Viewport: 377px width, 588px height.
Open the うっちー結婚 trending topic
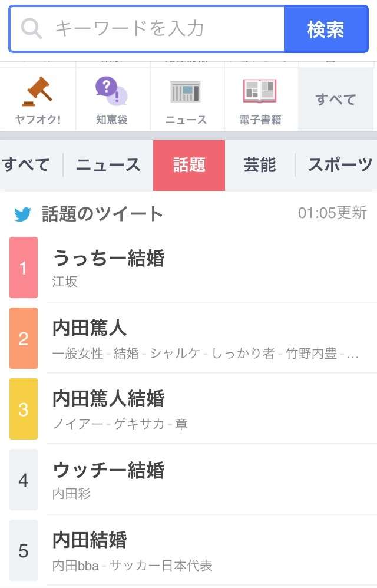(x=211, y=267)
